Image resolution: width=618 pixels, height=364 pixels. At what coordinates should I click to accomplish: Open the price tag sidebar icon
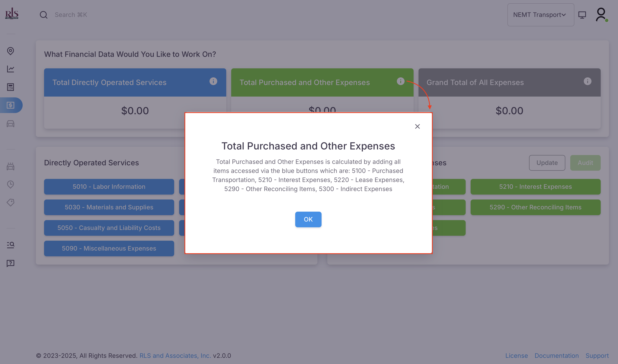pyautogui.click(x=10, y=203)
